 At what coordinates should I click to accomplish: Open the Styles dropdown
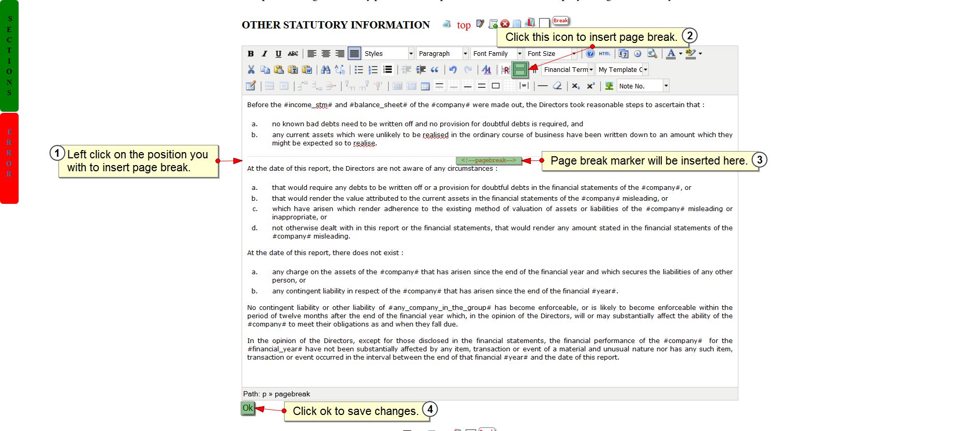388,54
